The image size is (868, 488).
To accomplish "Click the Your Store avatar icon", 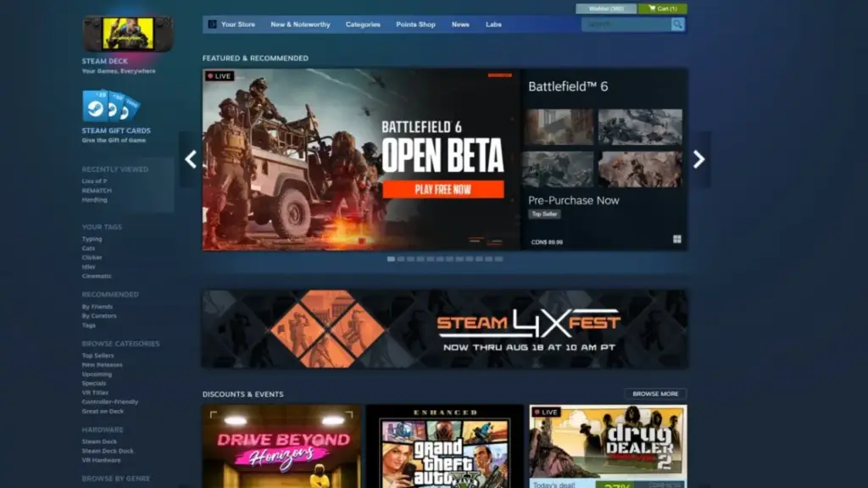I will pyautogui.click(x=212, y=25).
